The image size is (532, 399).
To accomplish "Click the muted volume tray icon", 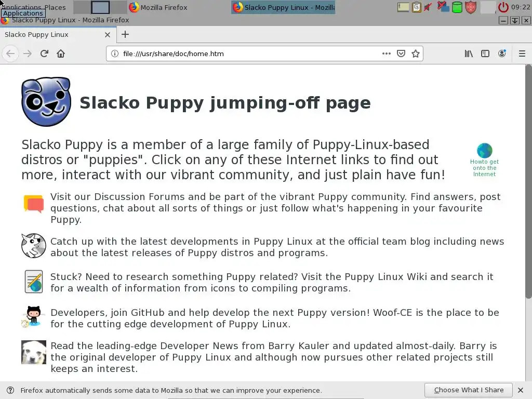I will (429, 7).
